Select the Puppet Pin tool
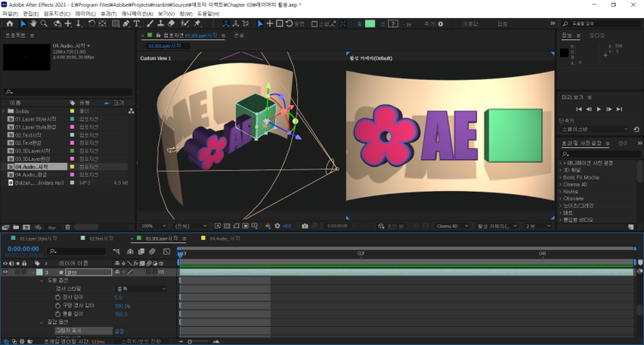 tap(197, 24)
